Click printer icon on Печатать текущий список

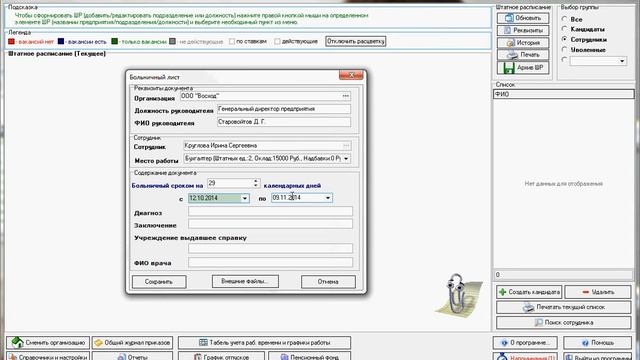[x=529, y=307]
